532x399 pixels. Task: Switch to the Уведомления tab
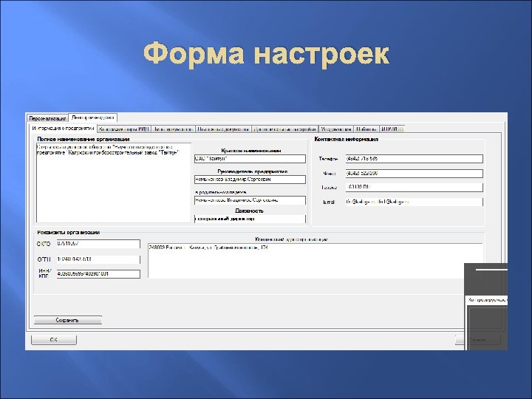[336, 129]
